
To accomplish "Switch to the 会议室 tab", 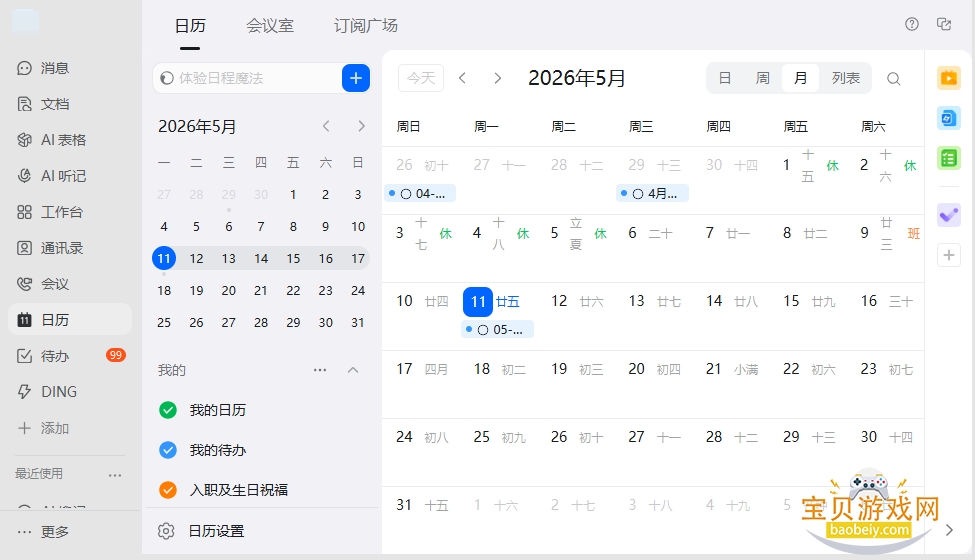I will pos(270,25).
